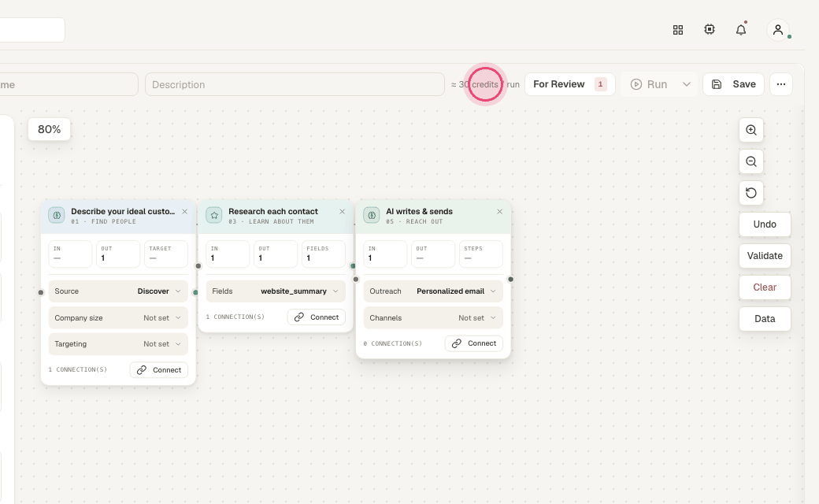The height and width of the screenshot is (504, 819).
Task: Click the '0 CONNECTION(S)' label
Action: coord(392,343)
